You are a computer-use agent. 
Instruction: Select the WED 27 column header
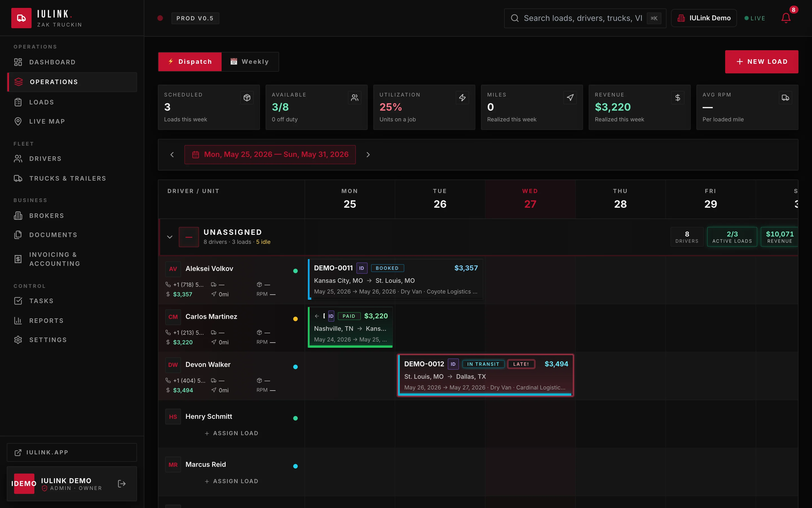[x=530, y=199]
